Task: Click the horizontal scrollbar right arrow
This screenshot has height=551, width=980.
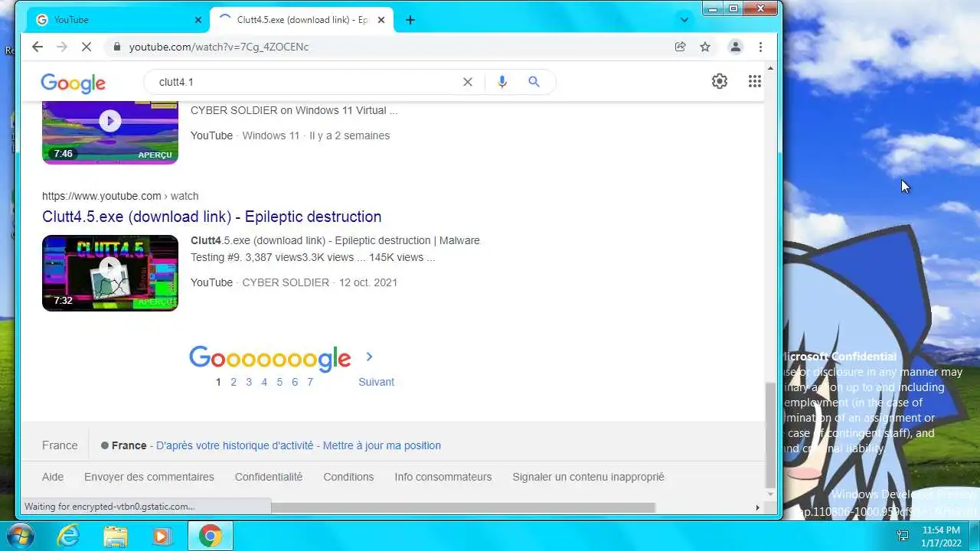Action: [758, 507]
